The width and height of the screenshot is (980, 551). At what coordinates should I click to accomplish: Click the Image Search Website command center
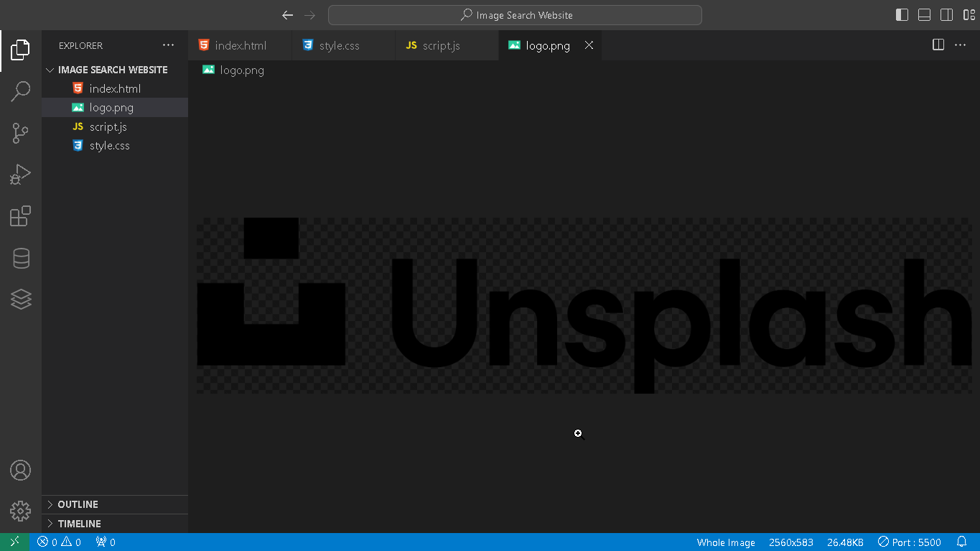pos(515,15)
